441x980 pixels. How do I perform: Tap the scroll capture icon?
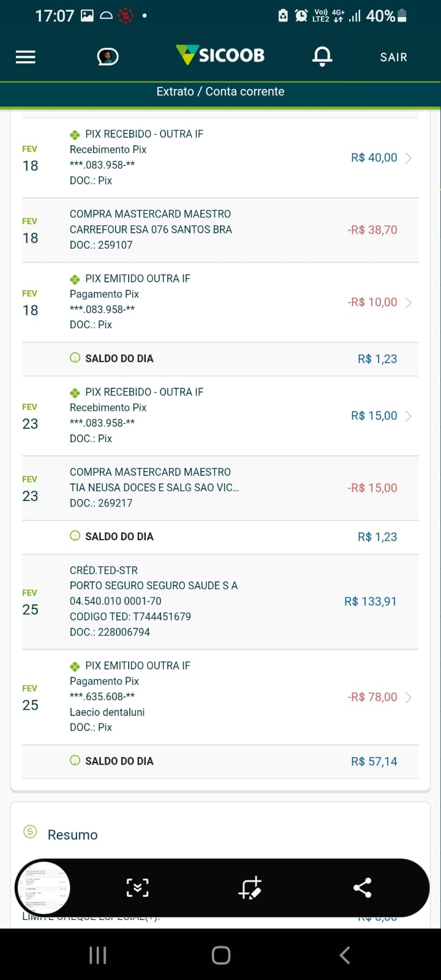137,888
